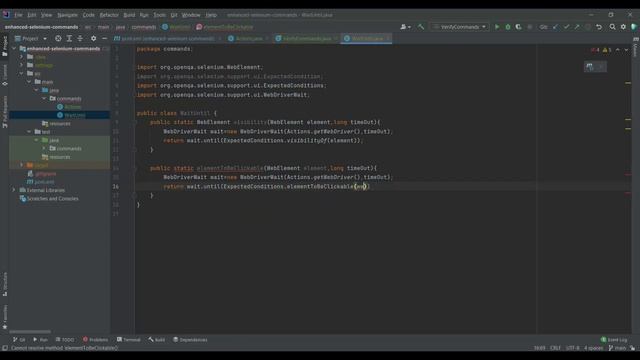Open the Event Log button

614,340
